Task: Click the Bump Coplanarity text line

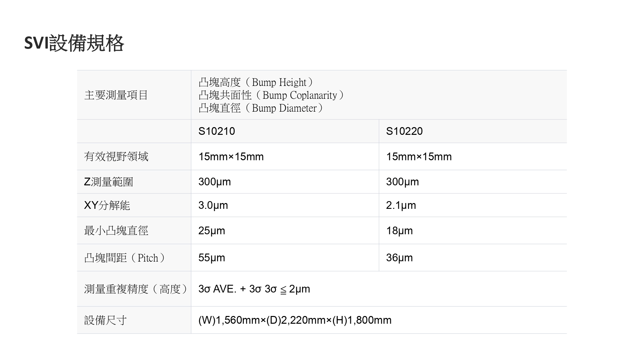Action: [271, 95]
